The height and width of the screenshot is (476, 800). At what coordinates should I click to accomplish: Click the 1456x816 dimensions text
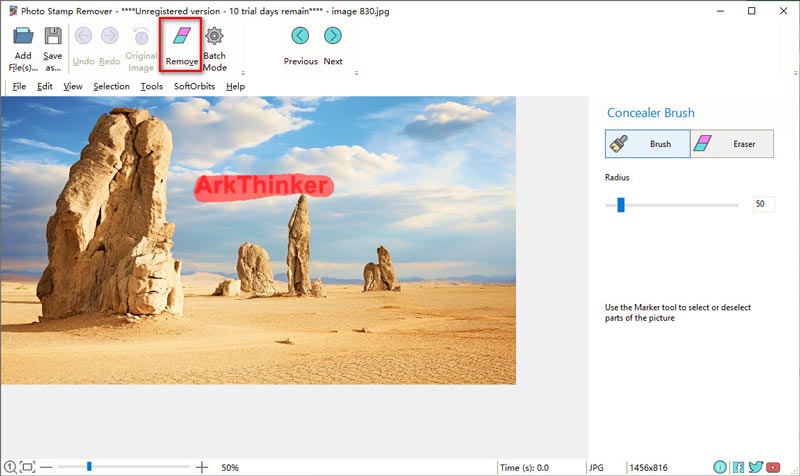tap(648, 467)
